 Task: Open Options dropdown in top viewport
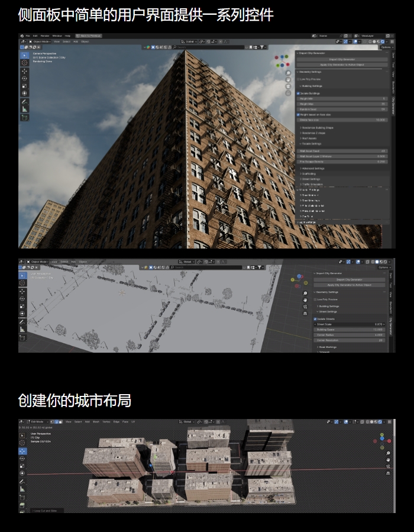(x=386, y=47)
